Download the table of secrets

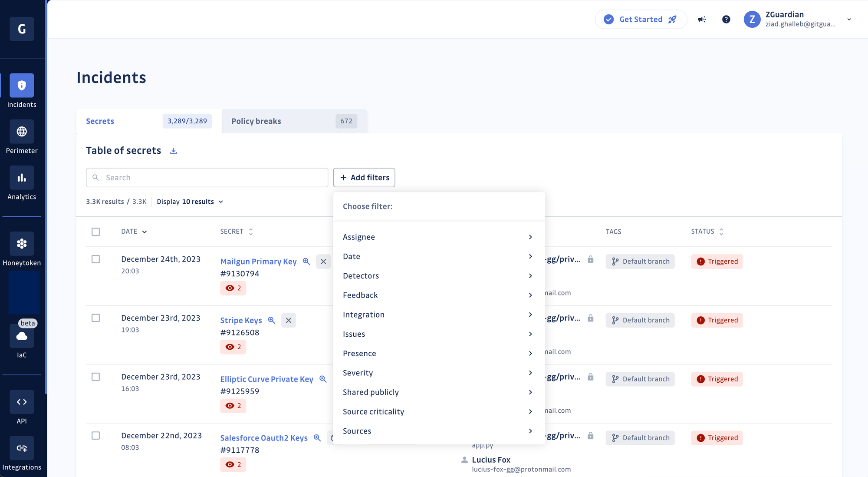173,150
